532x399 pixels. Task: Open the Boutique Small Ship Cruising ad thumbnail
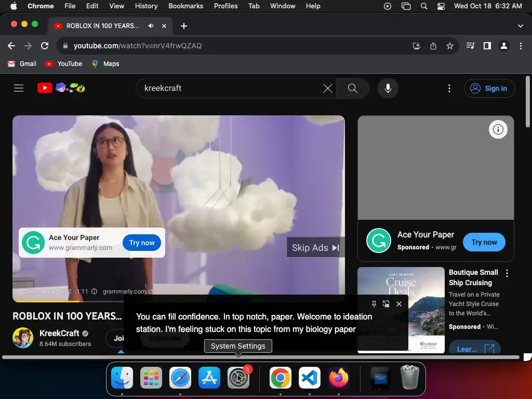401,310
